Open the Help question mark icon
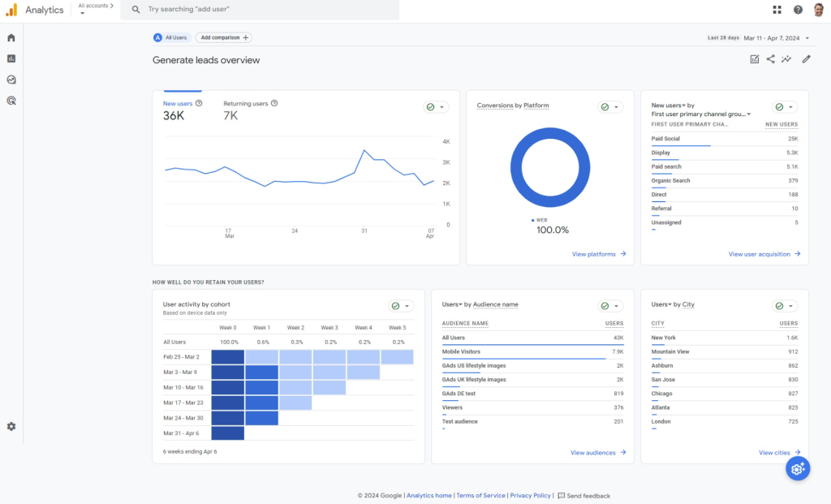831x504 pixels. tap(798, 10)
